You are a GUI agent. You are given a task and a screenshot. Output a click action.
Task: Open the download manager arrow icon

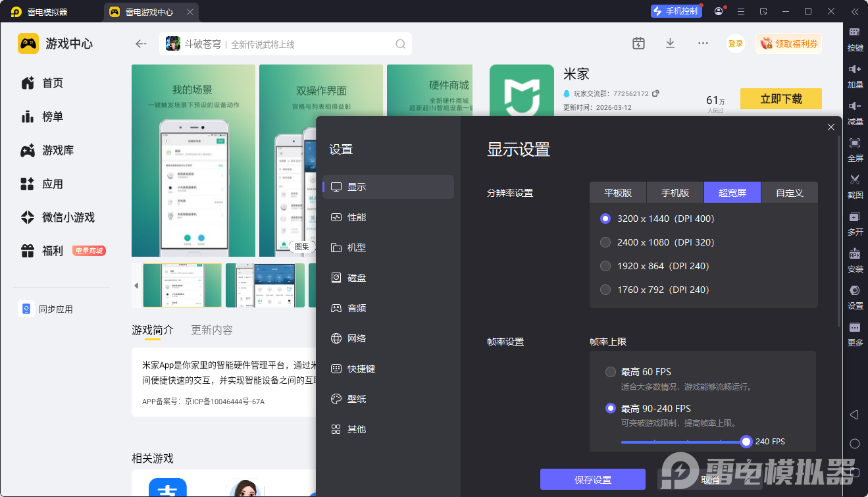(x=670, y=43)
